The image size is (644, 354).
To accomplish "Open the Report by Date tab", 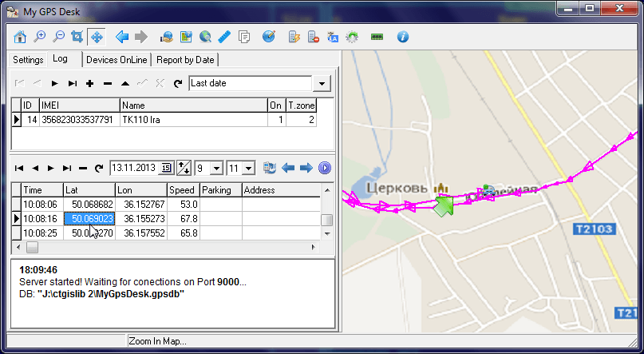I will [185, 60].
